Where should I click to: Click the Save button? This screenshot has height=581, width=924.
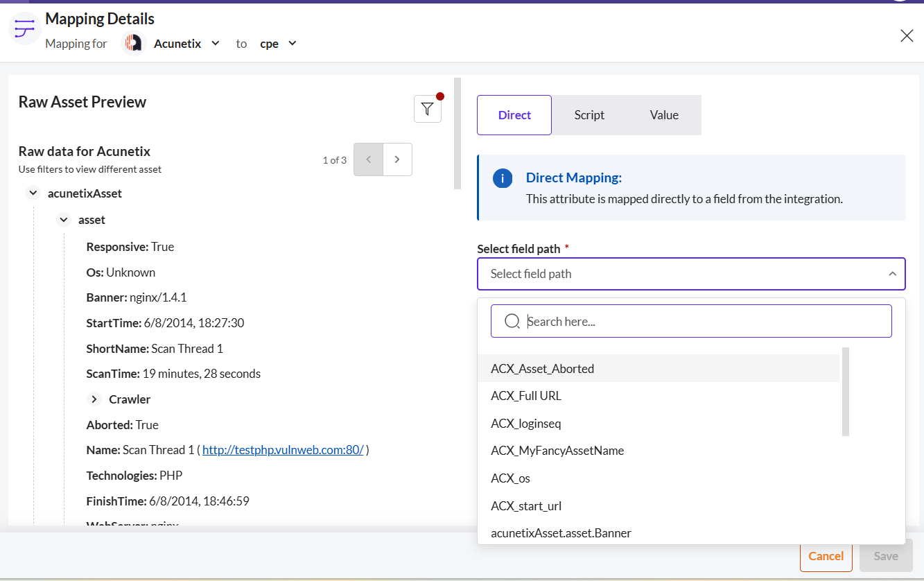886,556
